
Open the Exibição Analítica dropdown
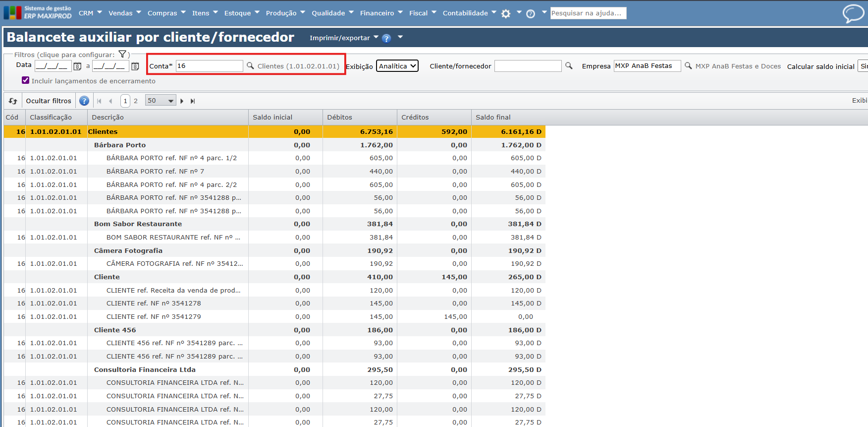tap(397, 66)
